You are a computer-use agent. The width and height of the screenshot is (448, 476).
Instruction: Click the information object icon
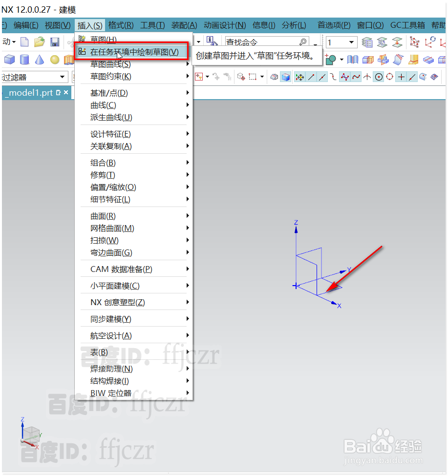(212, 41)
